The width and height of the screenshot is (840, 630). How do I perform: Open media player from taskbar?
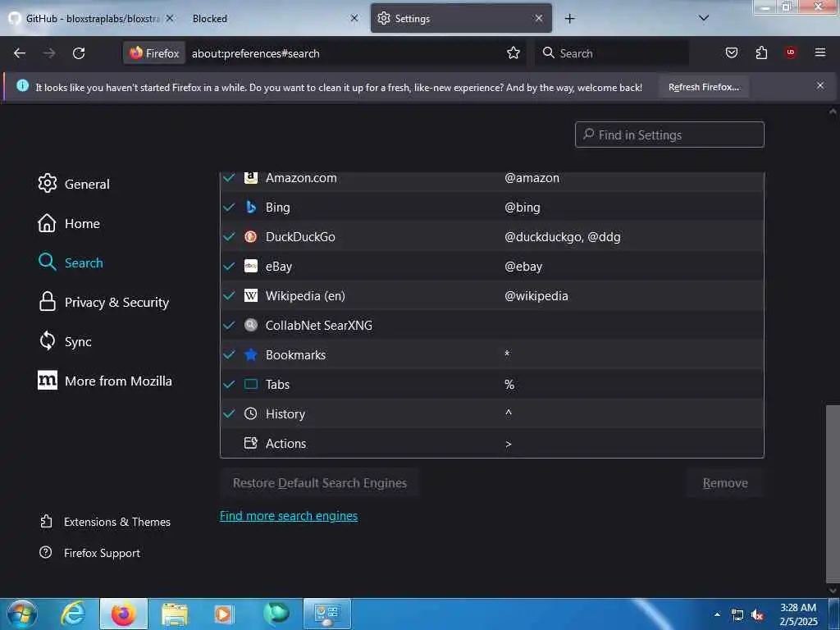[225, 614]
